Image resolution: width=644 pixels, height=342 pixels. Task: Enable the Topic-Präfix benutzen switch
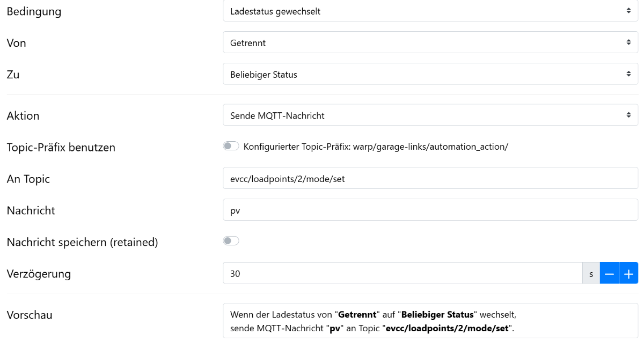click(x=231, y=146)
